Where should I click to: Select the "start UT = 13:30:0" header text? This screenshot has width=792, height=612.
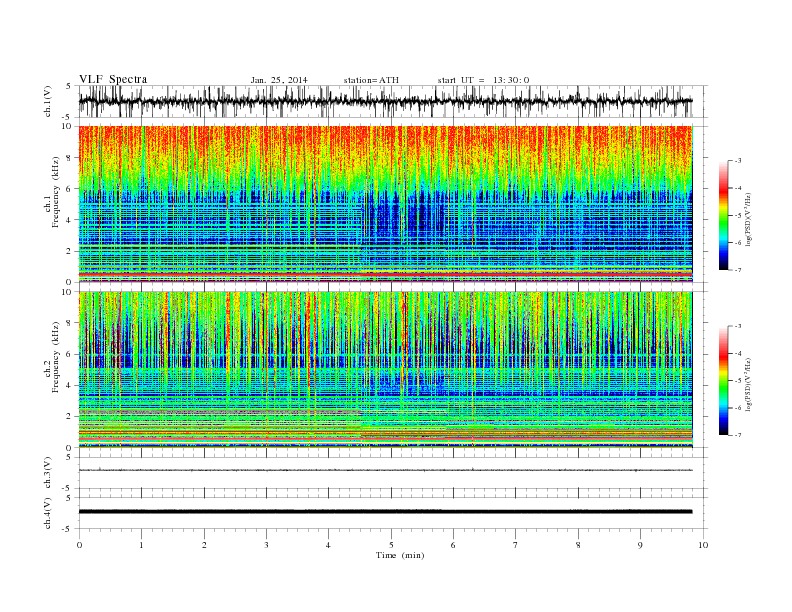click(x=483, y=80)
